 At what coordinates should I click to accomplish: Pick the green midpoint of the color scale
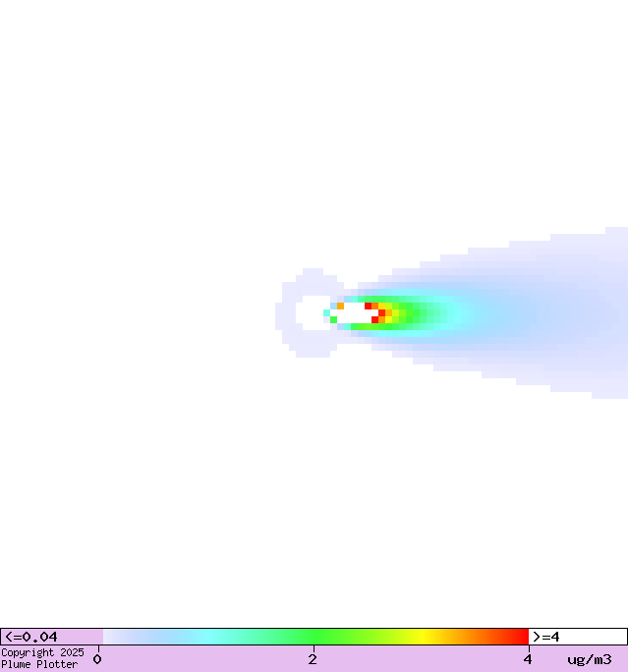314,637
